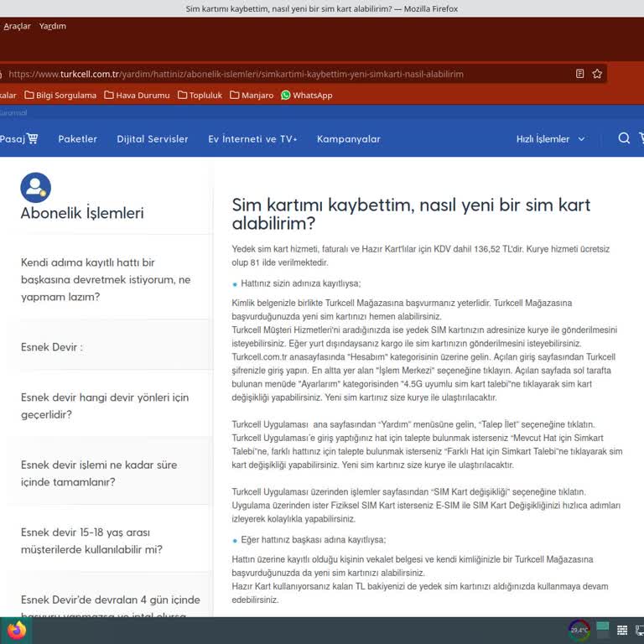Screen dimensions: 644x644
Task: Open the Hava Durumu bookmark folder
Action: (x=137, y=96)
